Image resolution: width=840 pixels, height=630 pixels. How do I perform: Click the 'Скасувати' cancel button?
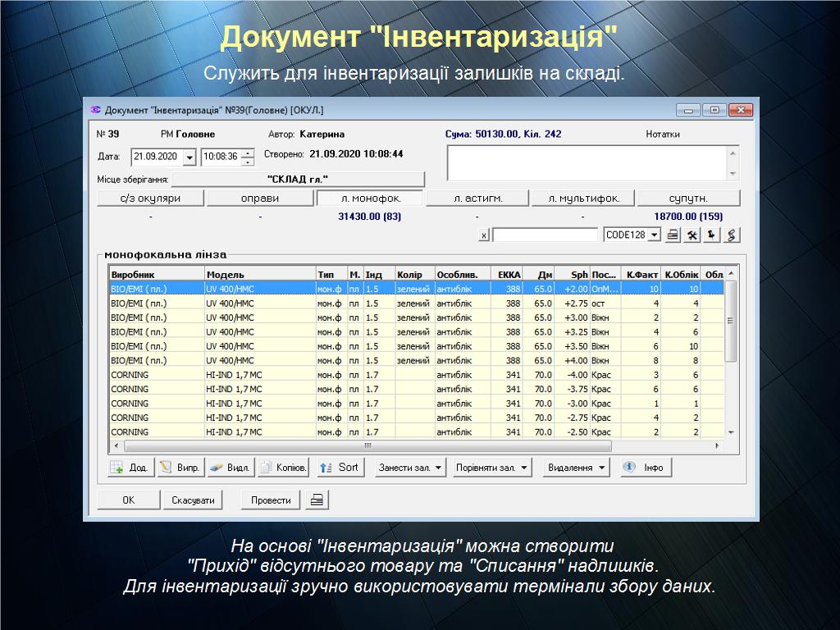(193, 500)
